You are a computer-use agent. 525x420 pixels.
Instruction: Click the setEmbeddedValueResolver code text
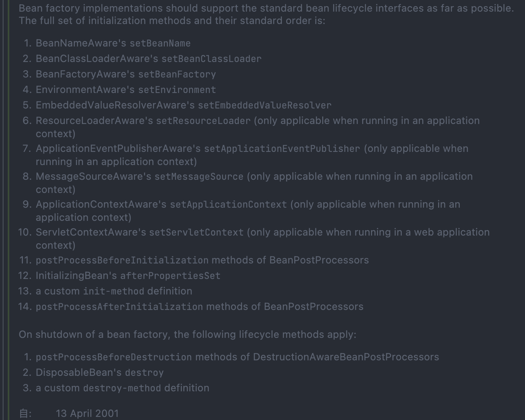(x=264, y=105)
